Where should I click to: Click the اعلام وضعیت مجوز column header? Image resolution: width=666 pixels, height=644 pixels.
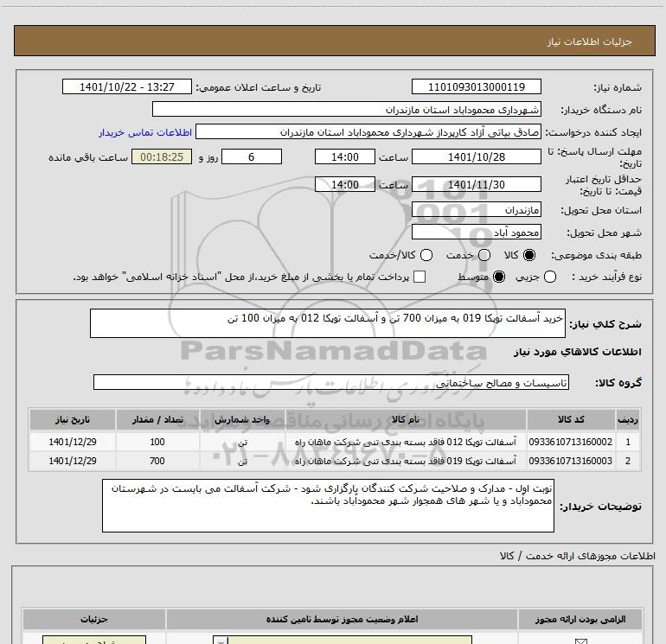[x=342, y=620]
